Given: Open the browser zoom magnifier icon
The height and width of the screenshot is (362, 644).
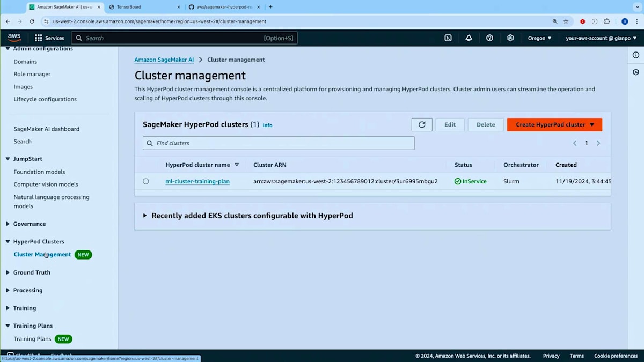Looking at the screenshot, I should tap(555, 21).
